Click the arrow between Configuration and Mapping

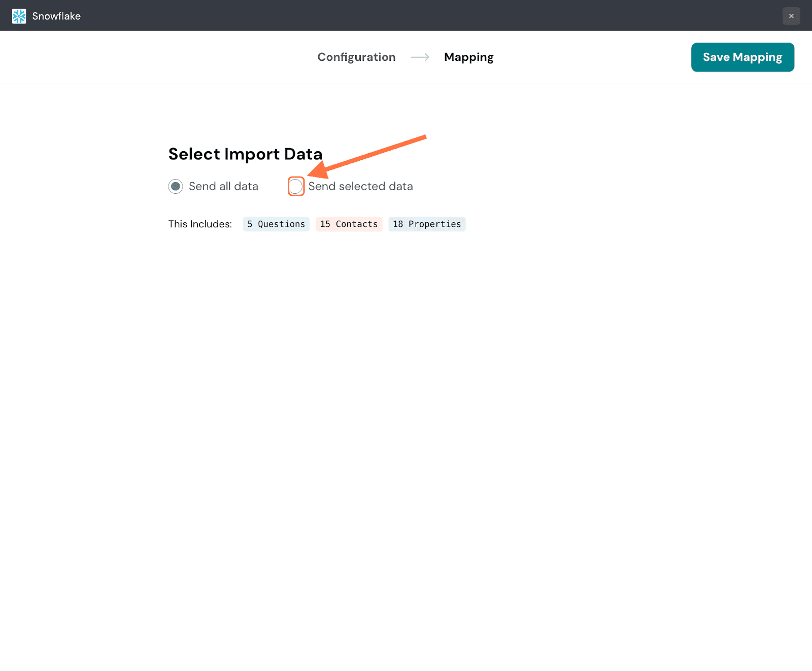coord(420,57)
